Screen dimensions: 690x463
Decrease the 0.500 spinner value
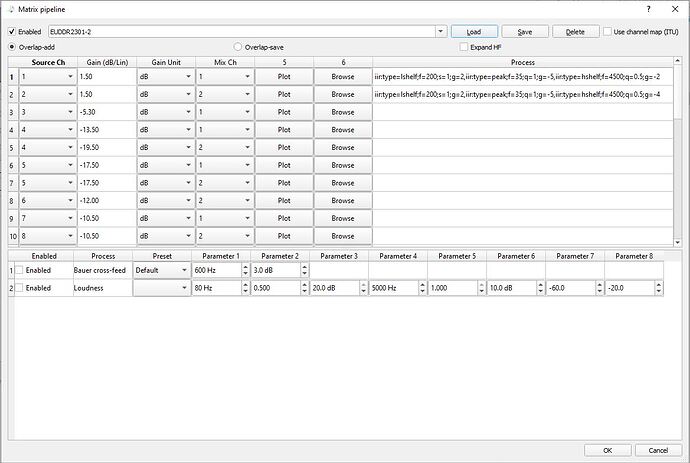[305, 291]
